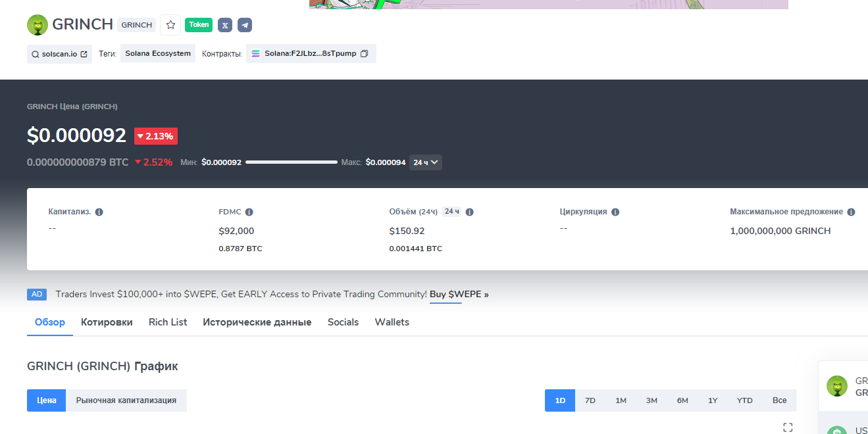Click the green Token badge

(x=199, y=25)
